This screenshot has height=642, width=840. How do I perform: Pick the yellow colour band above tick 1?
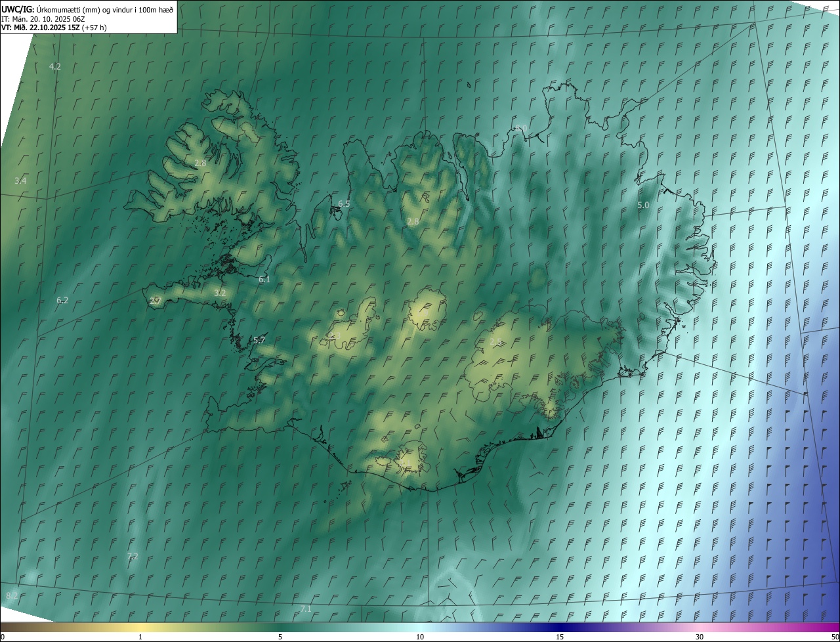[x=140, y=627]
